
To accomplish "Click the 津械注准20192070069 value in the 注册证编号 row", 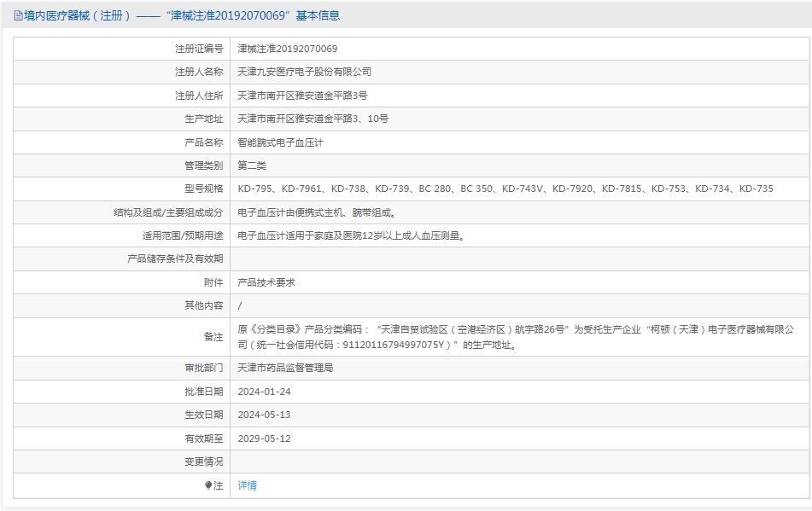I will point(288,49).
